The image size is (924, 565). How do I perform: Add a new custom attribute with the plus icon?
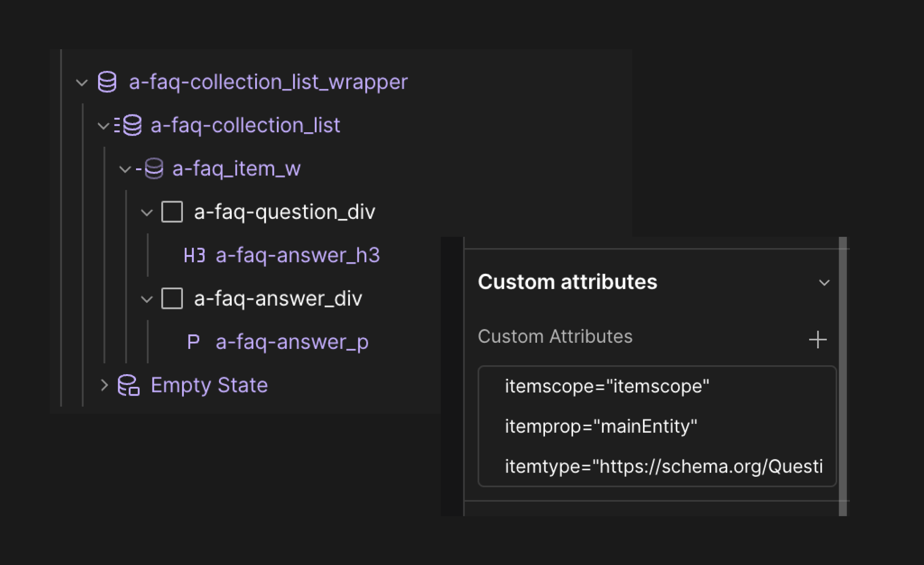click(x=818, y=339)
